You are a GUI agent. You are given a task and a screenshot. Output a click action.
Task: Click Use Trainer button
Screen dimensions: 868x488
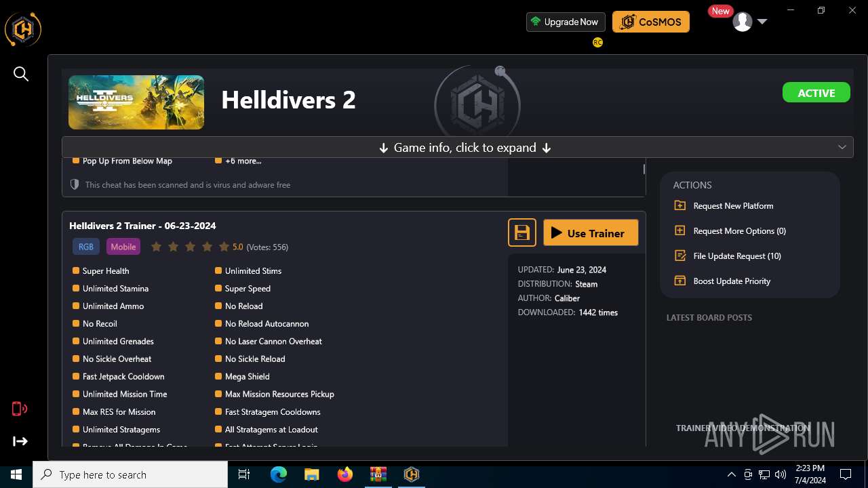(x=591, y=232)
